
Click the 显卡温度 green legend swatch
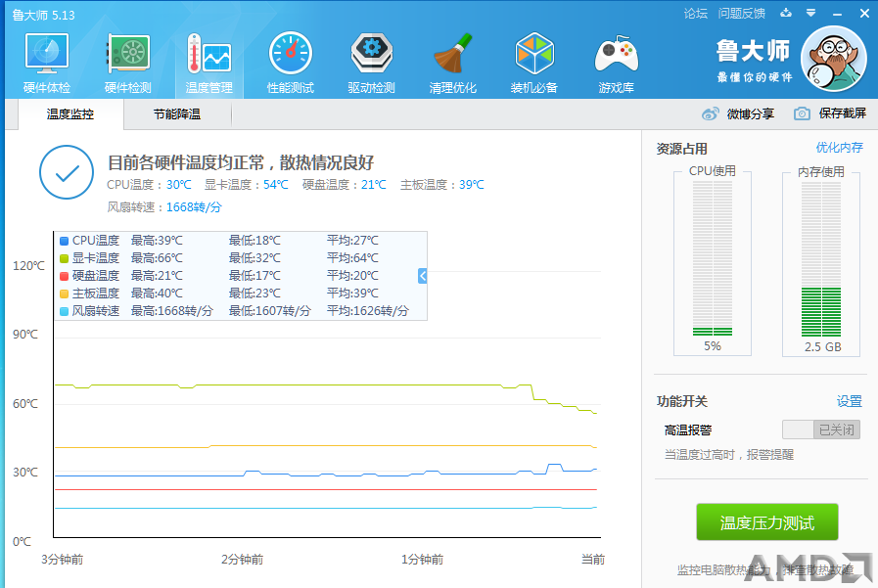coord(64,258)
